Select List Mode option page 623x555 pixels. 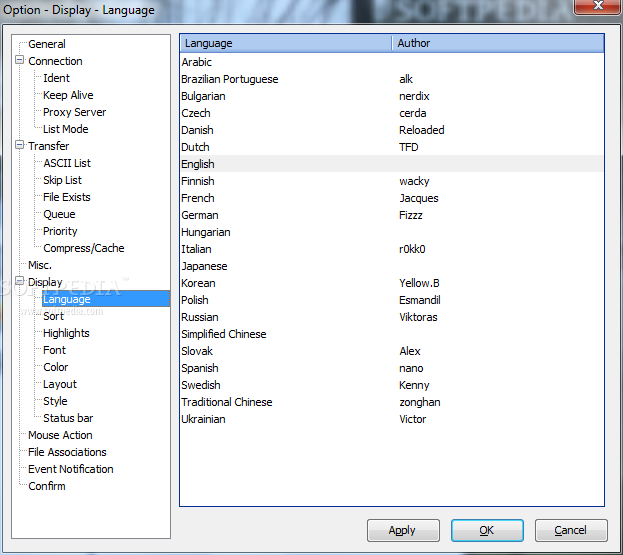tap(66, 129)
